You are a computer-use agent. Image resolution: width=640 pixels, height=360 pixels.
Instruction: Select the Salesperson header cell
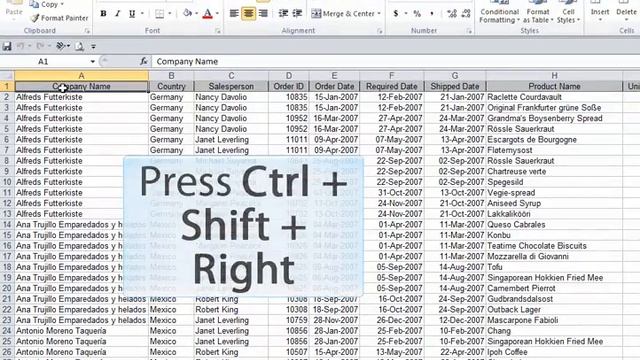231,87
